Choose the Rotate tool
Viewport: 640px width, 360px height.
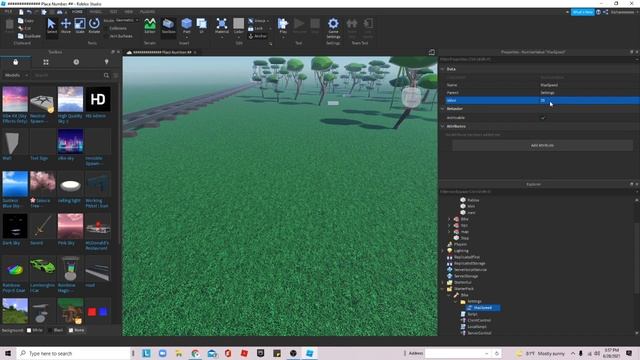[94, 26]
